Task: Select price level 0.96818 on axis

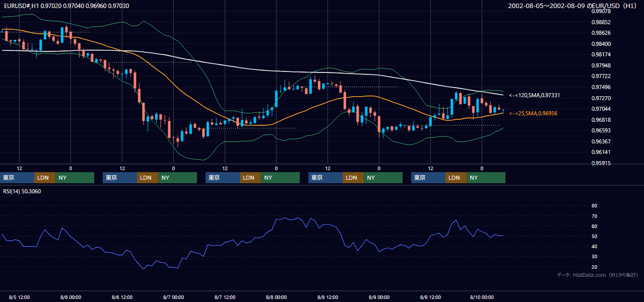Action: [x=601, y=120]
